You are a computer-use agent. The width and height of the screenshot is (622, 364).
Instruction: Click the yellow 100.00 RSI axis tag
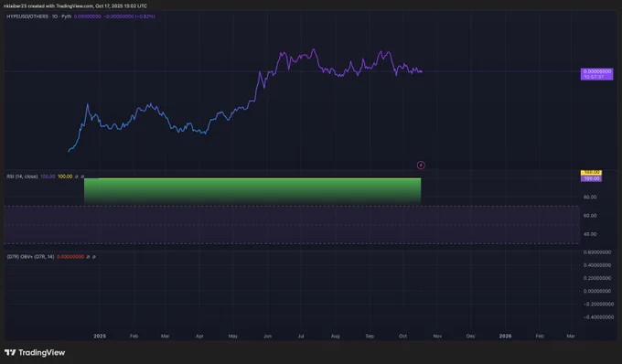tap(591, 173)
